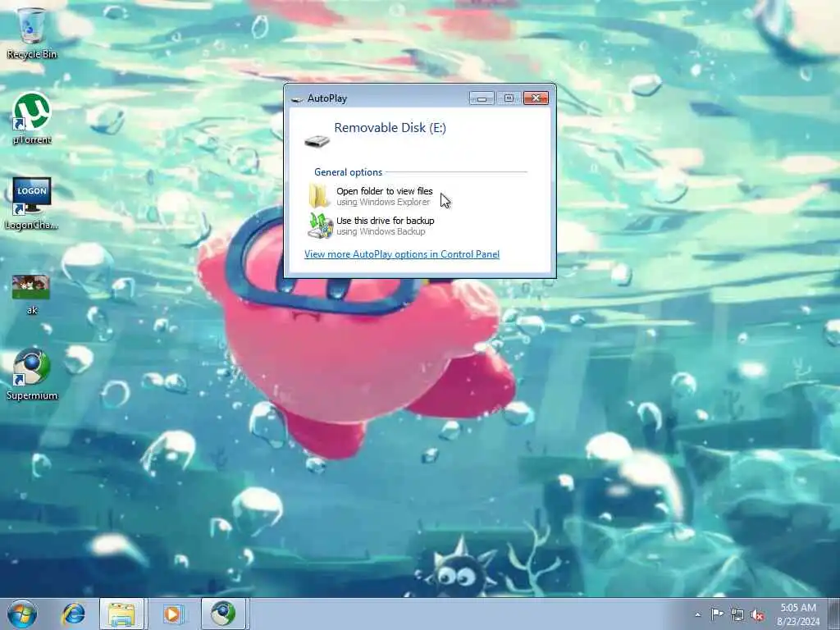Open the clock showing 5:05 AM

coord(798,614)
